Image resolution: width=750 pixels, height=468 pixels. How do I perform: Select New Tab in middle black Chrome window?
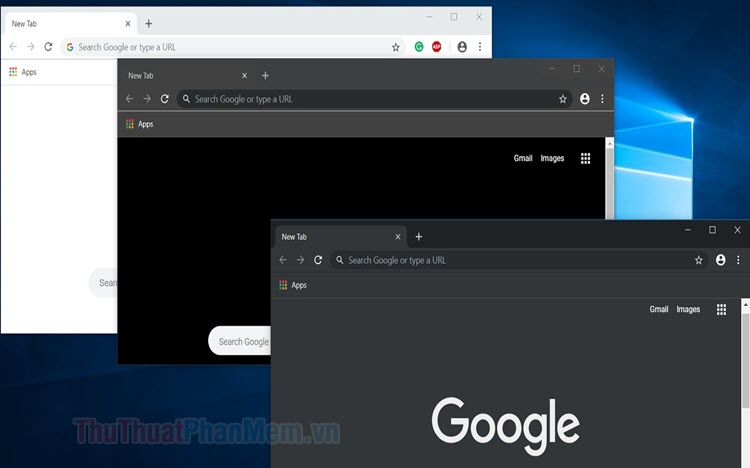click(x=188, y=76)
